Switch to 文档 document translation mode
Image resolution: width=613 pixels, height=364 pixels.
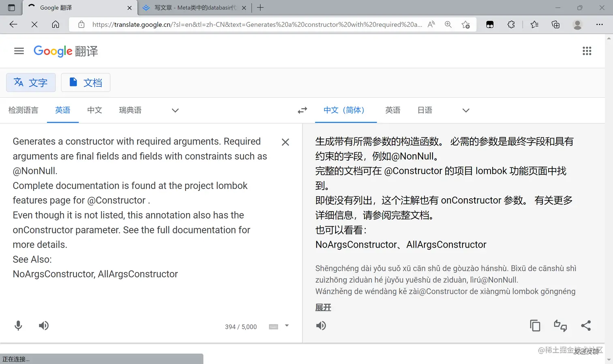[86, 83]
